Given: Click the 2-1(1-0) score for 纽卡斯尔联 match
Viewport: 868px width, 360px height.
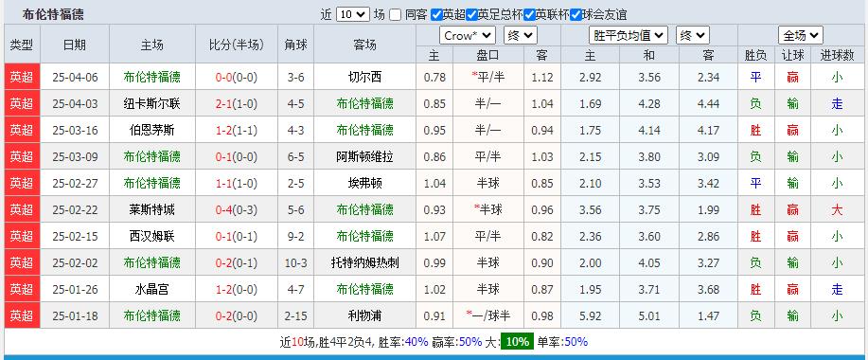Looking at the screenshot, I should click(x=237, y=104).
